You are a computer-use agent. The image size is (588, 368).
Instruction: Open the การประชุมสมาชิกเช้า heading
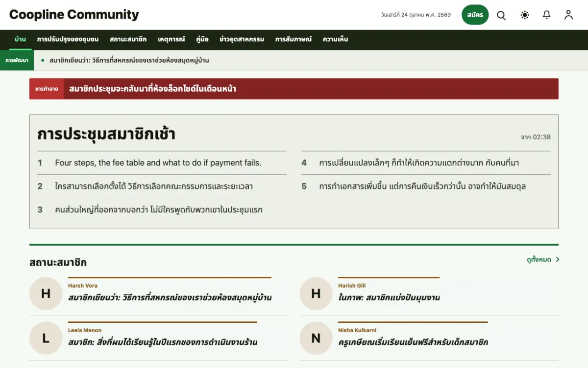[x=106, y=134]
